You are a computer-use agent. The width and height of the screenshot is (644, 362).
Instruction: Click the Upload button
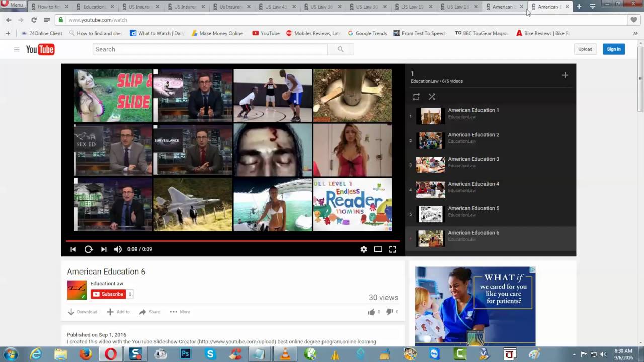click(585, 49)
